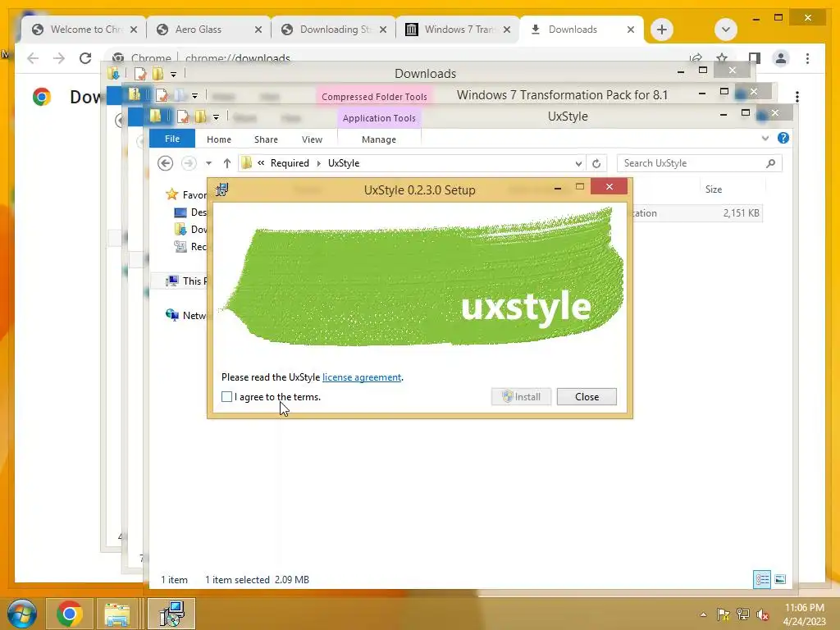Image resolution: width=840 pixels, height=630 pixels.
Task: Select This PC in navigation pane
Action: 185,281
